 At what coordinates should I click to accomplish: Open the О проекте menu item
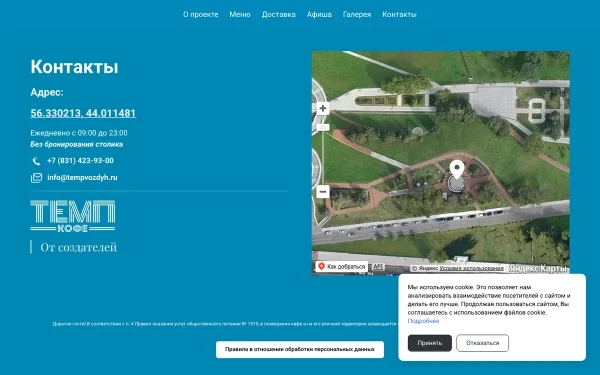[x=201, y=15]
